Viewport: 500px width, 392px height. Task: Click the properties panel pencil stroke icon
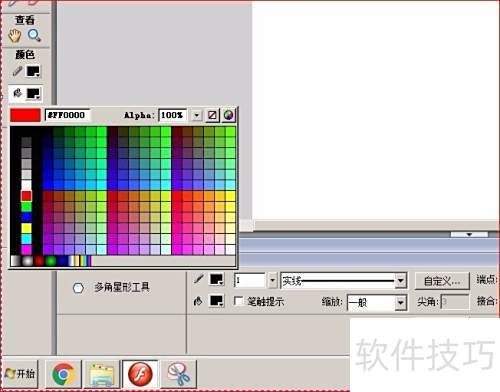pos(199,279)
